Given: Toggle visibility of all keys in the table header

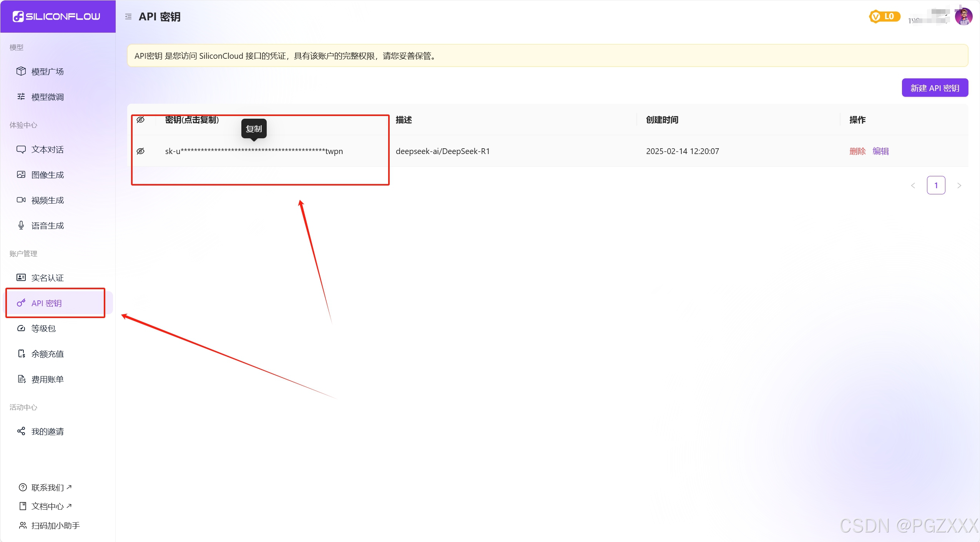Looking at the screenshot, I should click(x=141, y=120).
